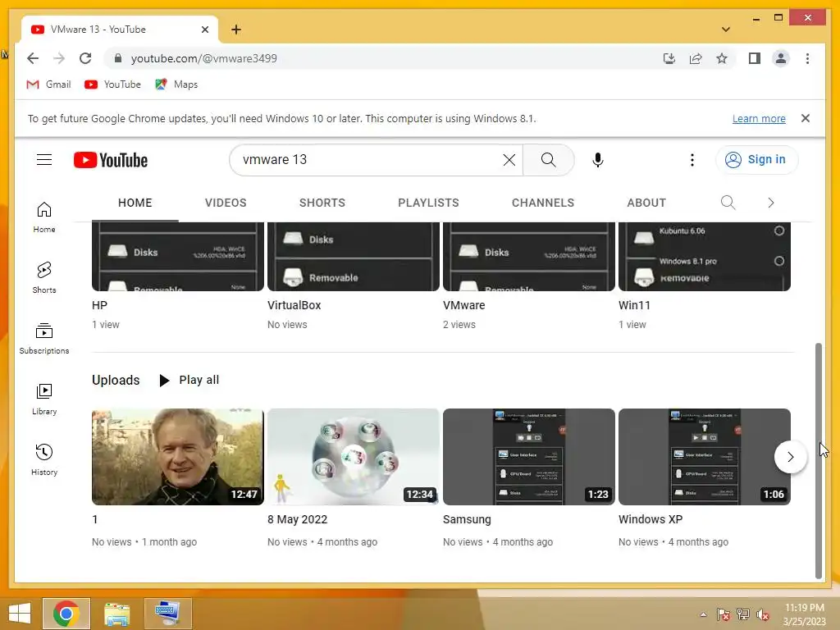The image size is (840, 630).
Task: Open the Windows Start button
Action: click(20, 614)
